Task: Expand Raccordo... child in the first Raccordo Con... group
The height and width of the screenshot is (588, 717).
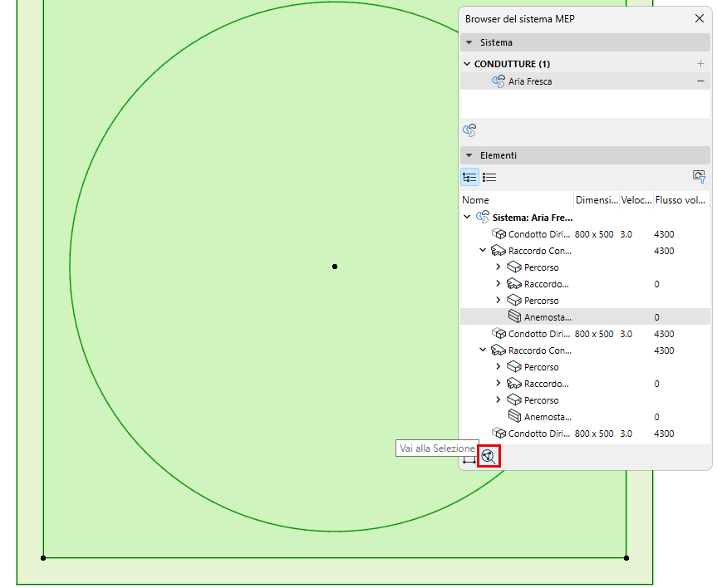Action: tap(498, 283)
